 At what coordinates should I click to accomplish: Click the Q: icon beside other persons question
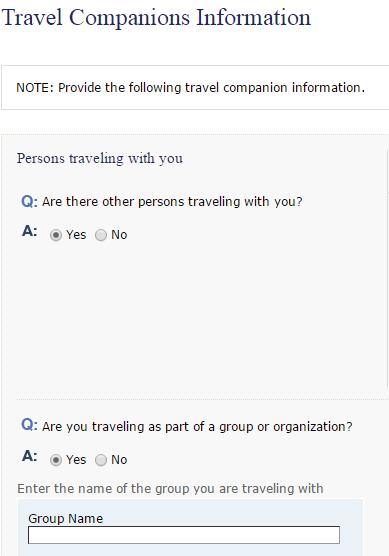click(29, 202)
